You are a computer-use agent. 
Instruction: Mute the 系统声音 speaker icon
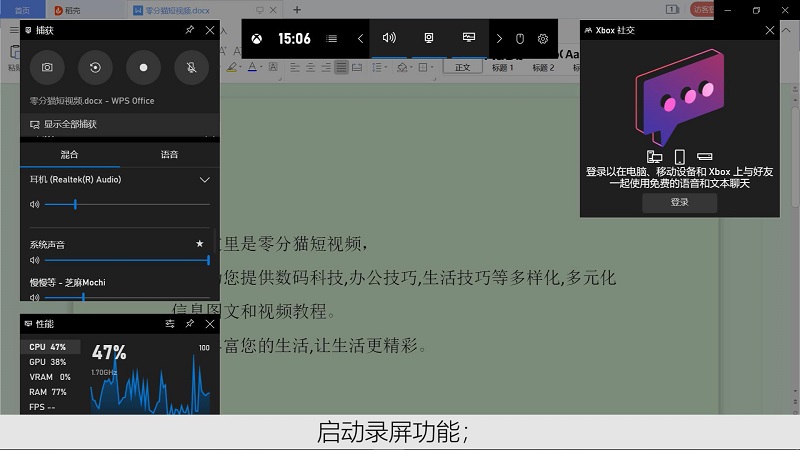pyautogui.click(x=34, y=260)
